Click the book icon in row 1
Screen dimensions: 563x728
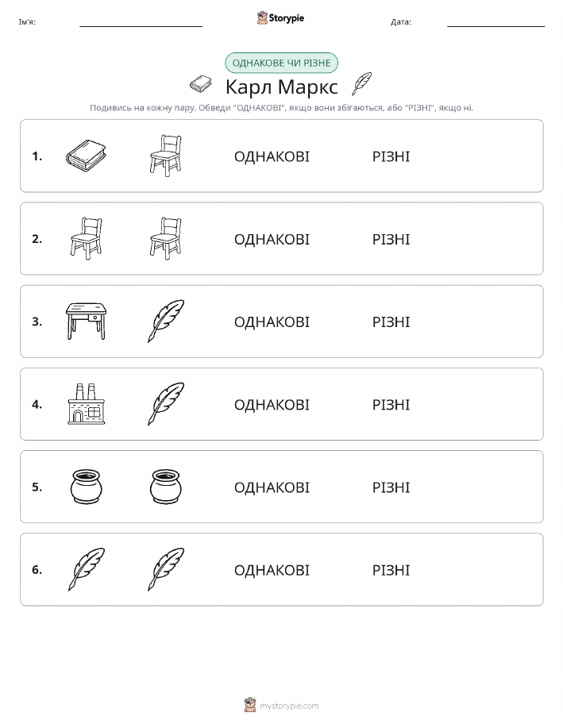[86, 156]
